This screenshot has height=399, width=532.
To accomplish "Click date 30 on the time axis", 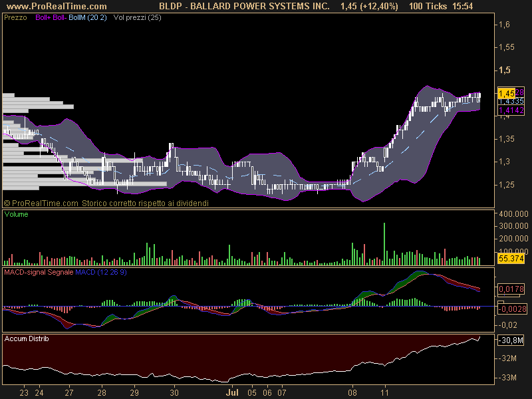I will coord(174,393).
